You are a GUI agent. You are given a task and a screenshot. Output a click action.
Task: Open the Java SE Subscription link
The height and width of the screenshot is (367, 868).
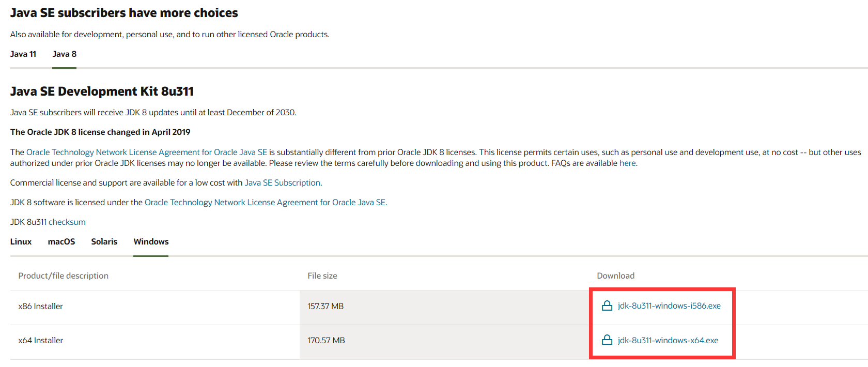click(283, 183)
